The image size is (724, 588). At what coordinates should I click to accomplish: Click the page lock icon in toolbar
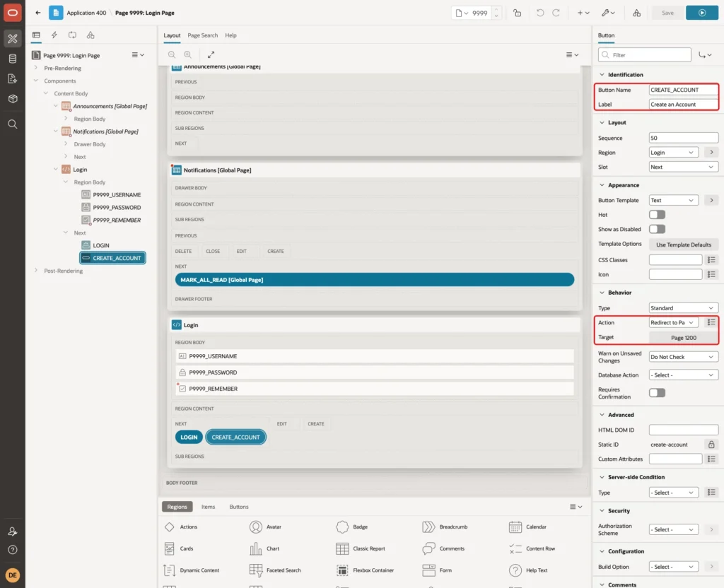click(x=517, y=13)
